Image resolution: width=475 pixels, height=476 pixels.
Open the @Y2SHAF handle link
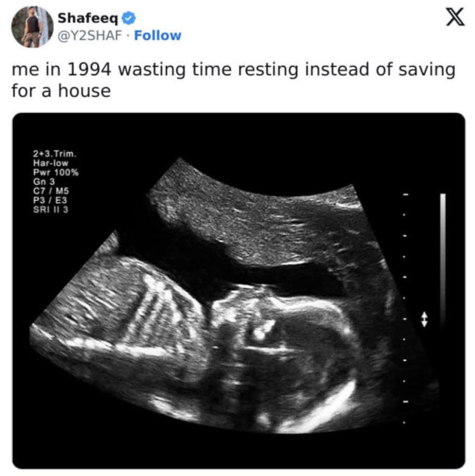[x=89, y=35]
